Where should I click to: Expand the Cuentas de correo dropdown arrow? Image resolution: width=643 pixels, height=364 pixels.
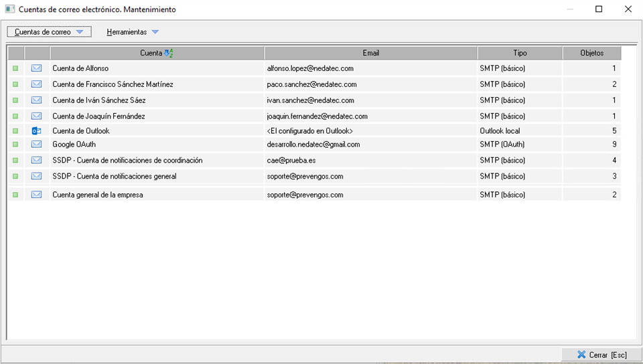80,32
